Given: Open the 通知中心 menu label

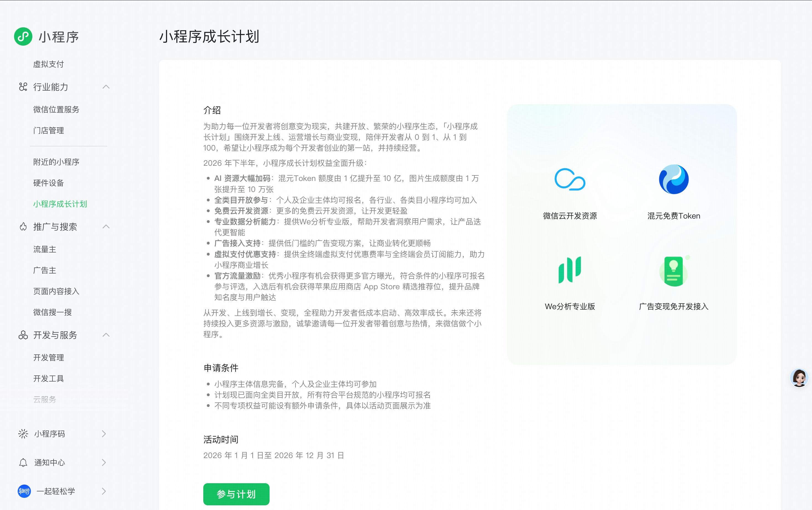Looking at the screenshot, I should (49, 462).
